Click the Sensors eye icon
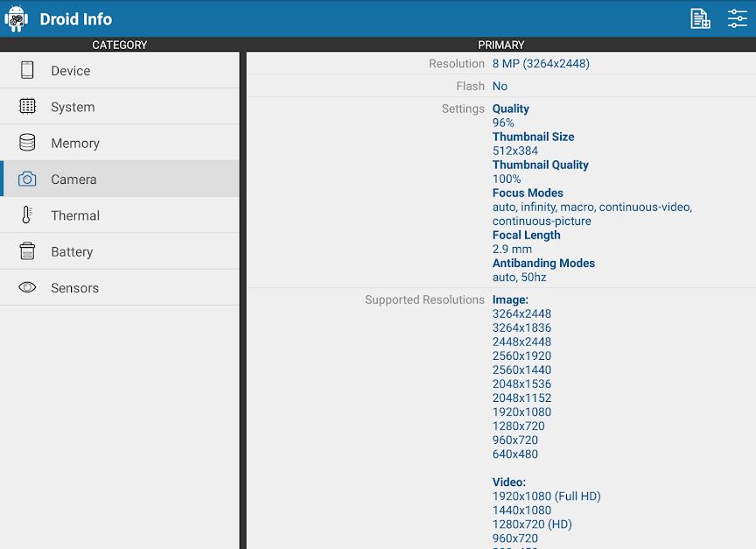 pos(27,287)
